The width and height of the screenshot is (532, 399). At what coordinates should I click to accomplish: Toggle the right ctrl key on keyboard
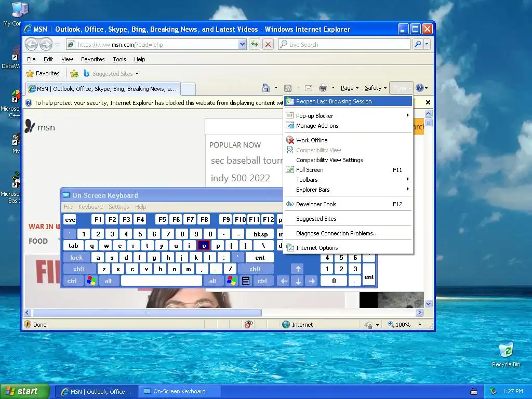coord(262,281)
